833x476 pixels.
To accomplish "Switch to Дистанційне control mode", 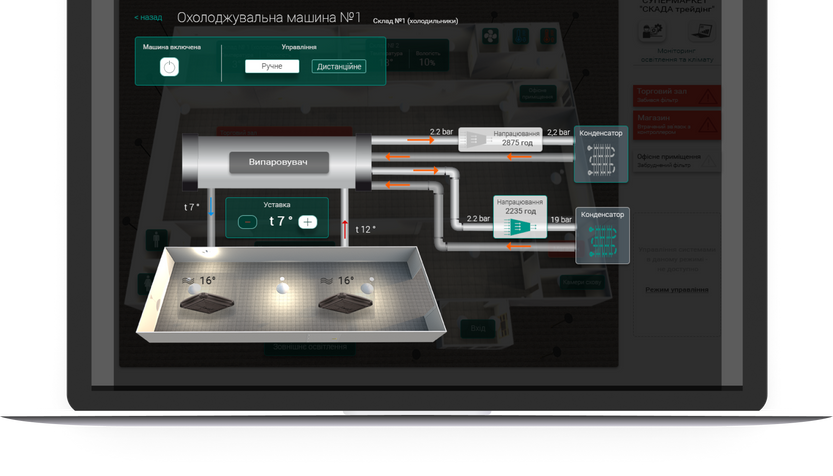I will 339,66.
